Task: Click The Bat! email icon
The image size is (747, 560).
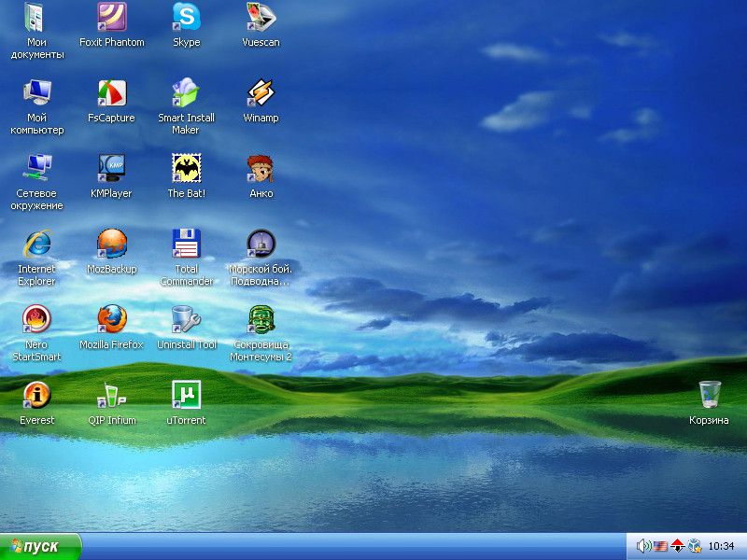Action: [x=186, y=169]
